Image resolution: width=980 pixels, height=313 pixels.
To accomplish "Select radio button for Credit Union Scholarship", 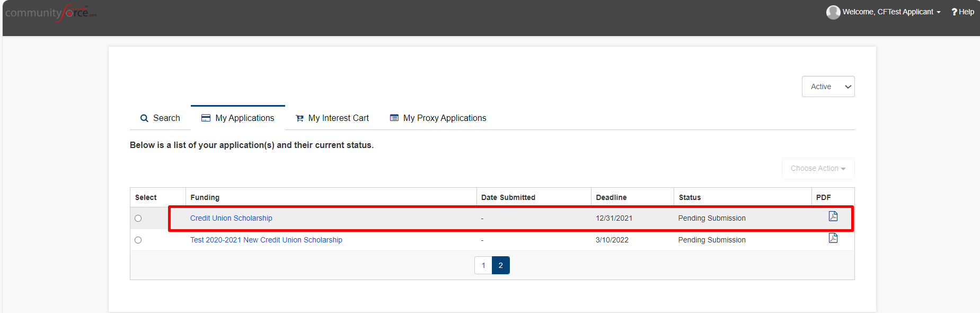I will tap(138, 218).
